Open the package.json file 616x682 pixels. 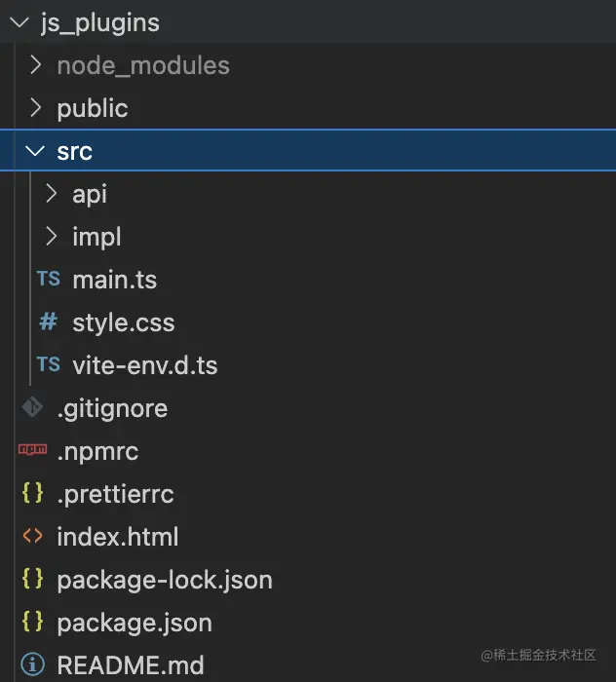pos(135,623)
